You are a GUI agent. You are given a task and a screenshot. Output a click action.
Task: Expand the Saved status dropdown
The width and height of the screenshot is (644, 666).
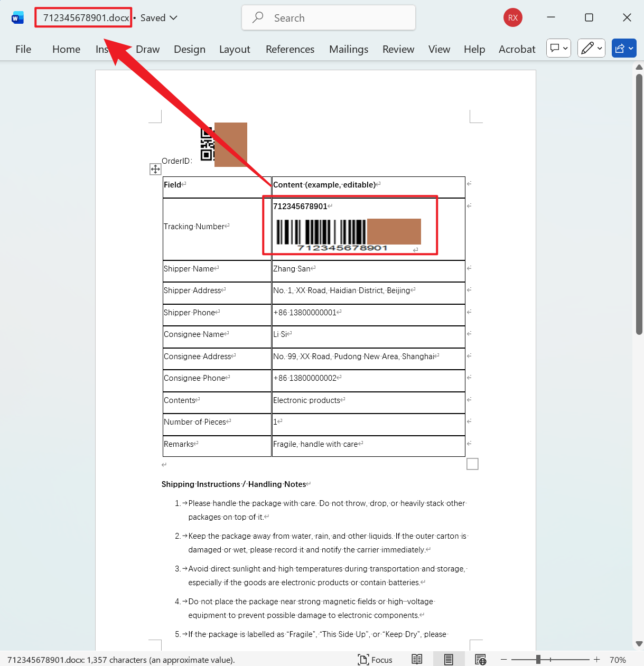[x=174, y=17]
